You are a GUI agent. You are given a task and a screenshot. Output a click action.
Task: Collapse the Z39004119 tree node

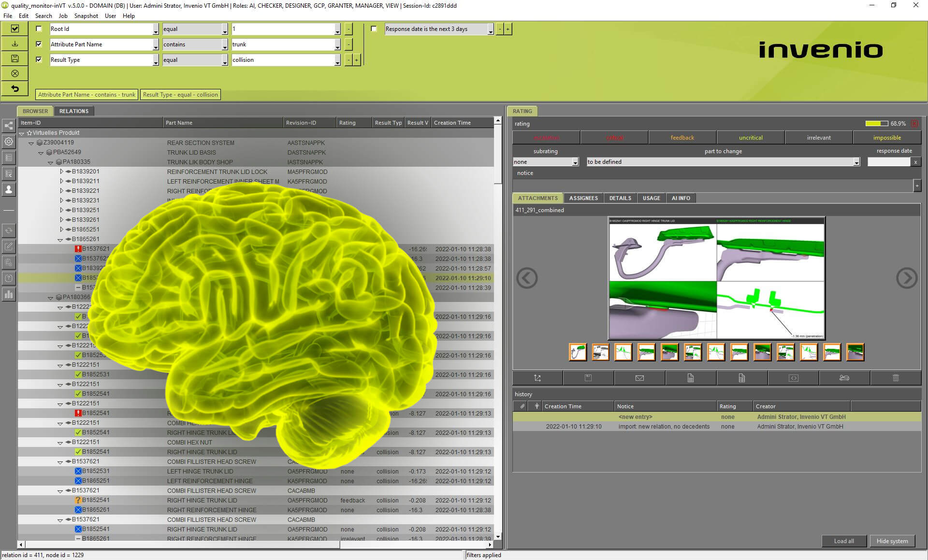click(x=31, y=143)
